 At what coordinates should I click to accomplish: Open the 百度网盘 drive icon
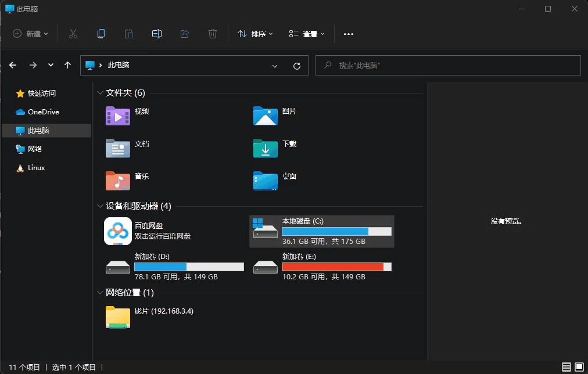(118, 231)
